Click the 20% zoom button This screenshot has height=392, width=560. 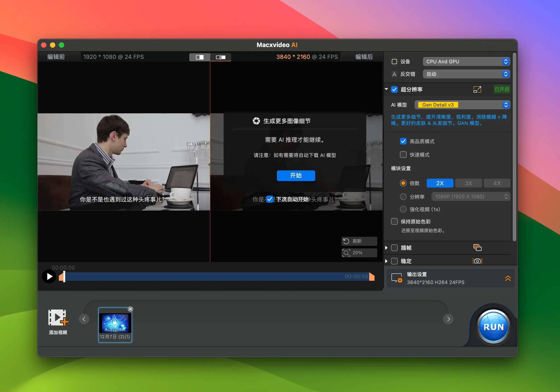coord(359,252)
